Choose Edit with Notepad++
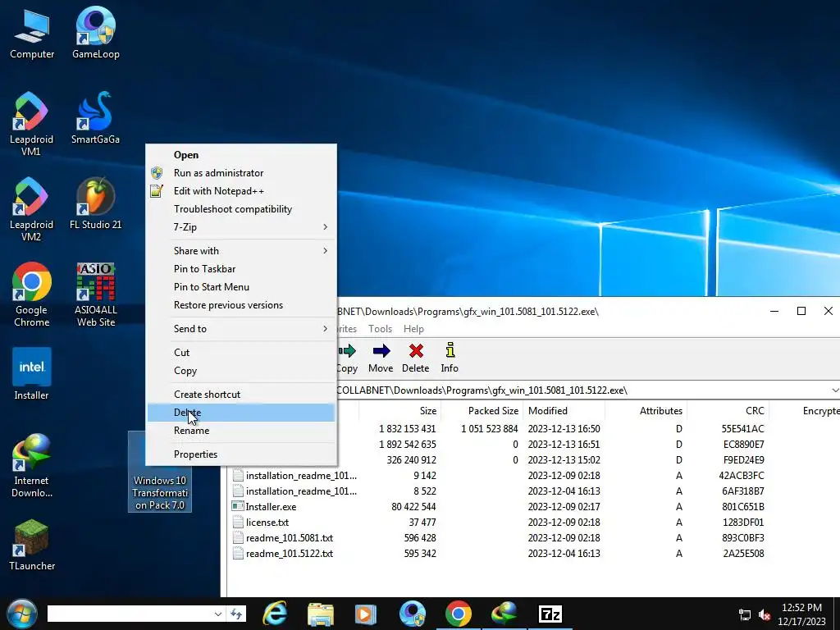The image size is (840, 630). click(x=241, y=191)
